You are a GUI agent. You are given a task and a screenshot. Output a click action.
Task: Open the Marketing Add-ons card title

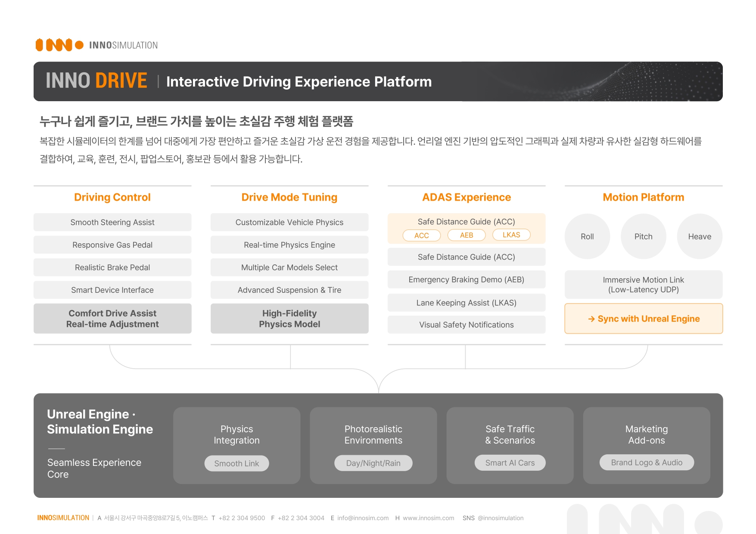pyautogui.click(x=647, y=435)
